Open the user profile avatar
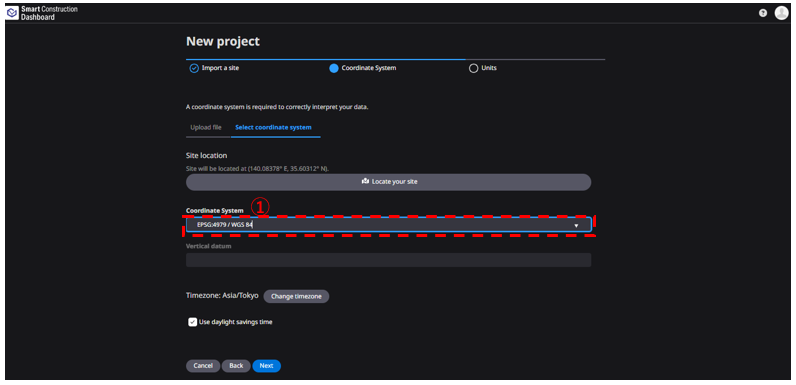The image size is (796, 385). coord(781,13)
